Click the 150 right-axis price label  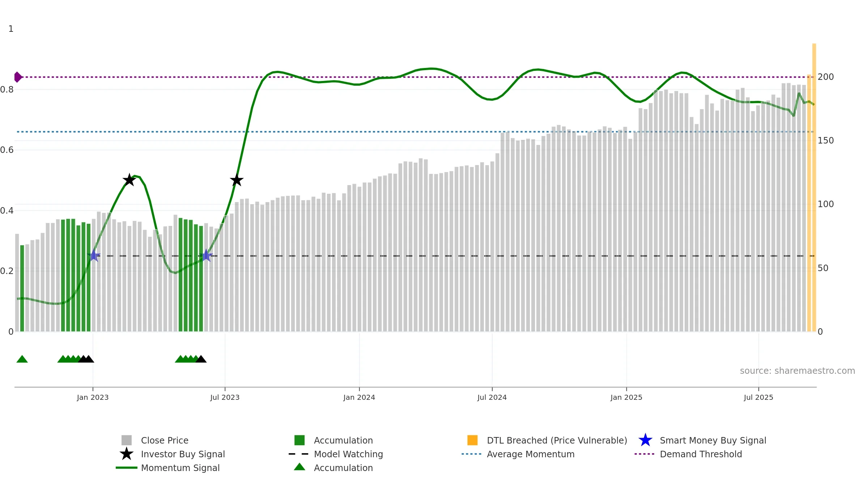point(826,141)
